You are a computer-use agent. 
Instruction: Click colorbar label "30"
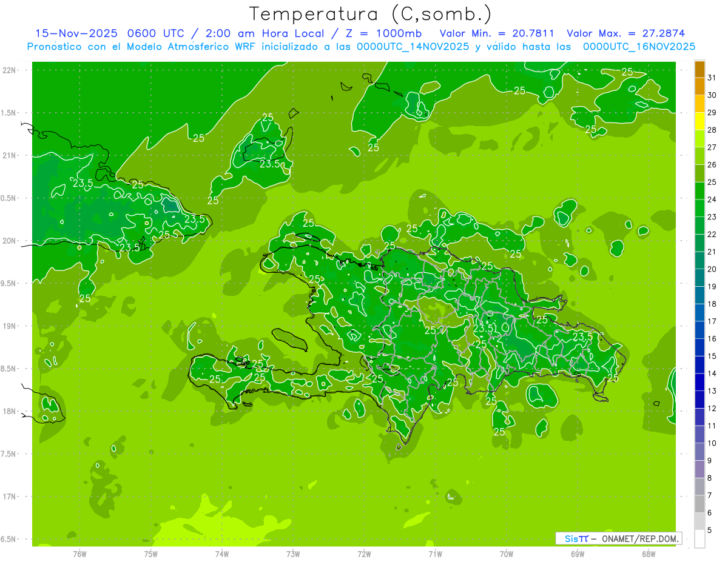(x=713, y=95)
